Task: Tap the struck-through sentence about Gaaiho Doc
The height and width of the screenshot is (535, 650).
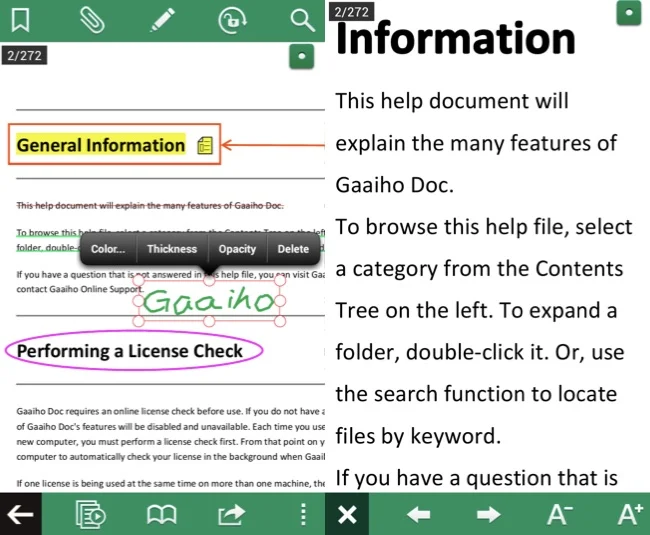Action: pos(150,206)
